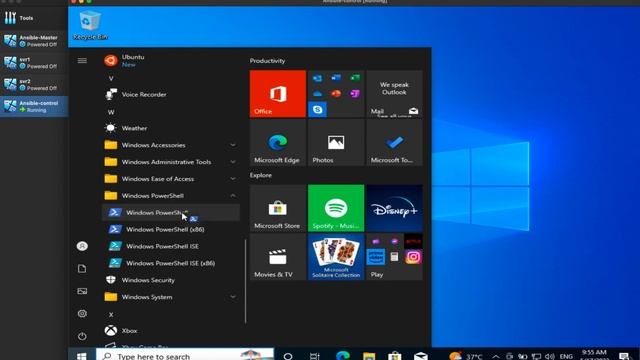The width and height of the screenshot is (640, 360).
Task: Open Documents from Start sidebar
Action: pos(82,269)
